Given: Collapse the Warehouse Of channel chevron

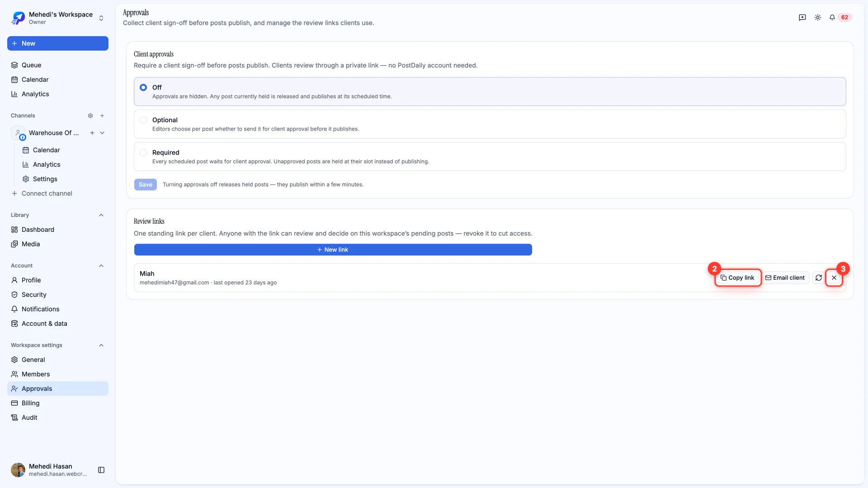Looking at the screenshot, I should (x=102, y=133).
